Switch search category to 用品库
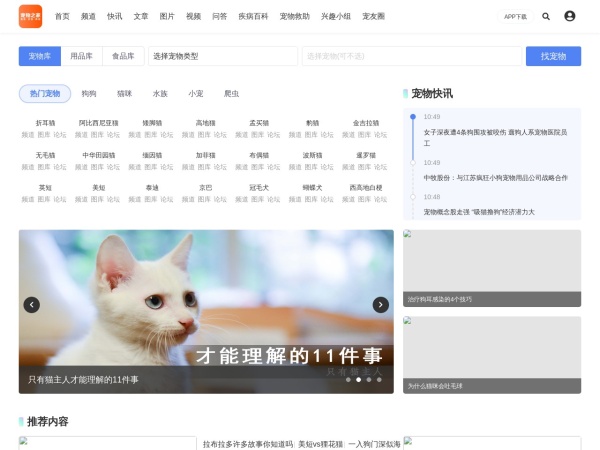This screenshot has width=600, height=450. [82, 56]
